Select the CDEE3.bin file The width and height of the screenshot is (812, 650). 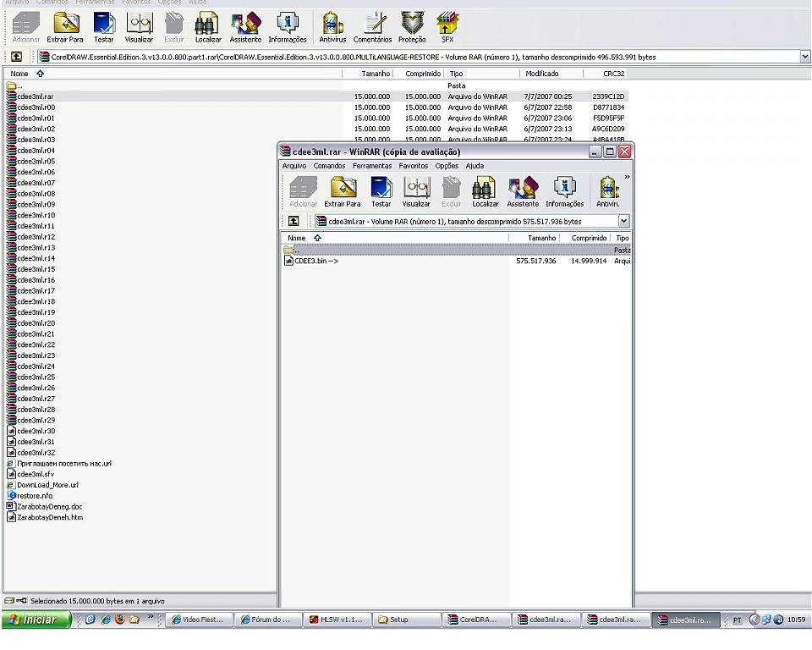point(315,261)
